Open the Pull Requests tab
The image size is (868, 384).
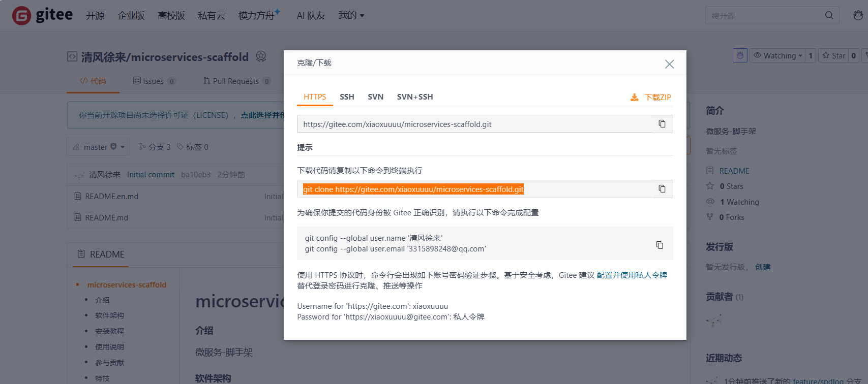(236, 81)
